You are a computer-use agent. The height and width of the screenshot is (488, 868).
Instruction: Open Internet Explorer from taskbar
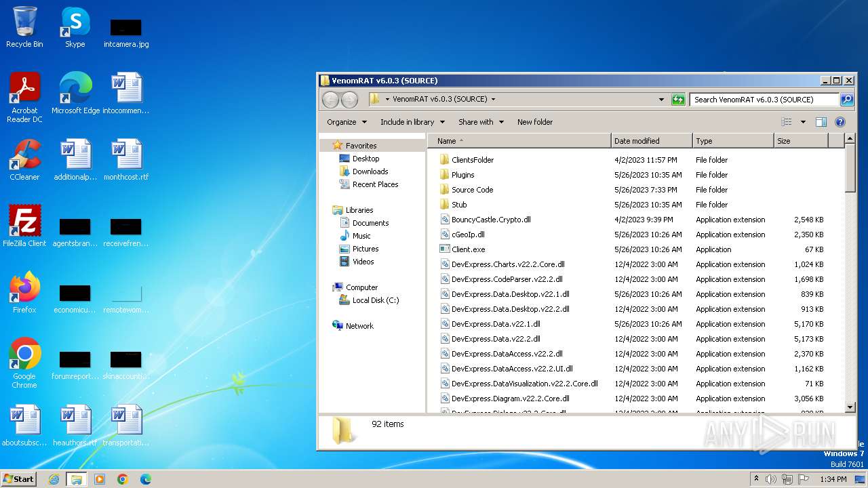pos(54,479)
